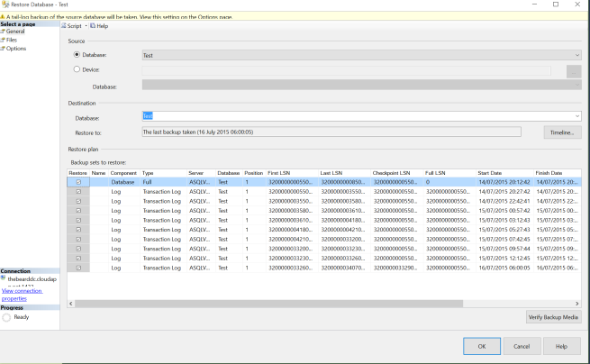Toggle restore checkbox for Full database backup
This screenshot has height=364, width=590.
(x=78, y=182)
